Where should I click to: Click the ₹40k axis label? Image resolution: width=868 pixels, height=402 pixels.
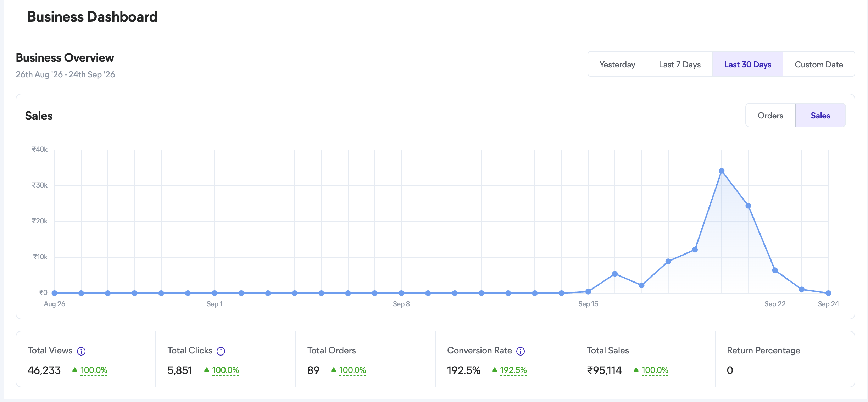tap(40, 149)
